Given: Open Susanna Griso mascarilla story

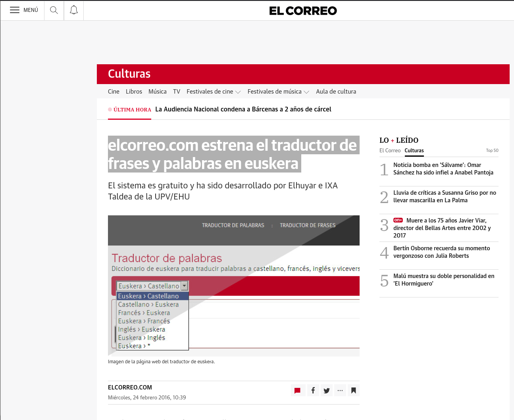Looking at the screenshot, I should pyautogui.click(x=445, y=196).
